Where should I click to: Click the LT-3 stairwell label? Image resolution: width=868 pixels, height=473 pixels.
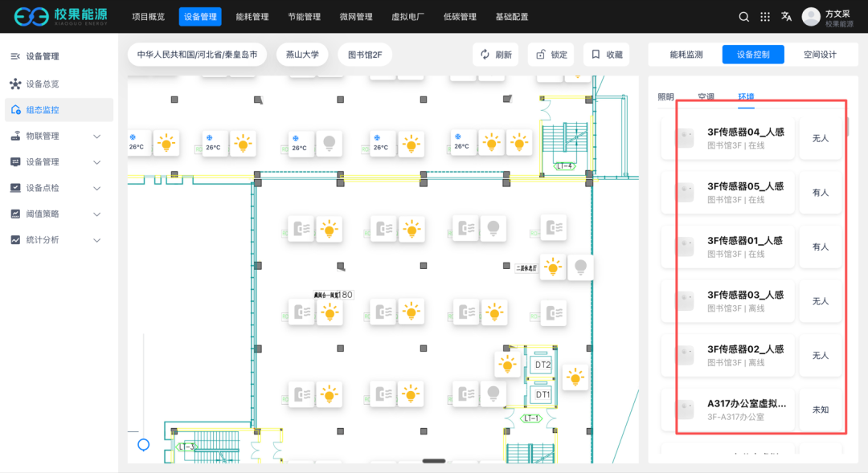coord(186,446)
